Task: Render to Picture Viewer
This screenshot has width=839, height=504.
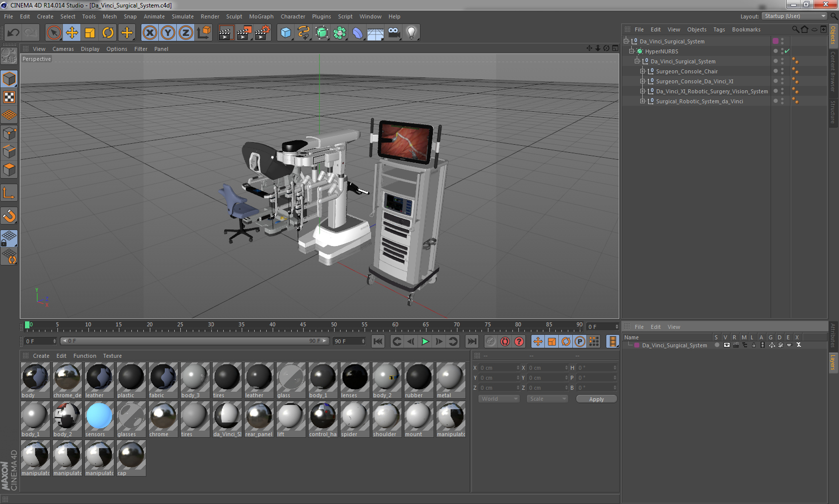Action: [244, 33]
